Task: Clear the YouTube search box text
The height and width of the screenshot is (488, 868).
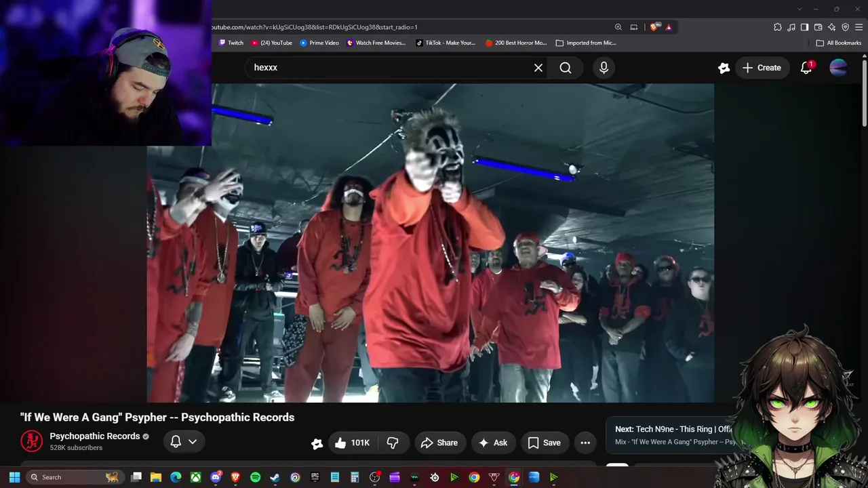Action: (538, 68)
